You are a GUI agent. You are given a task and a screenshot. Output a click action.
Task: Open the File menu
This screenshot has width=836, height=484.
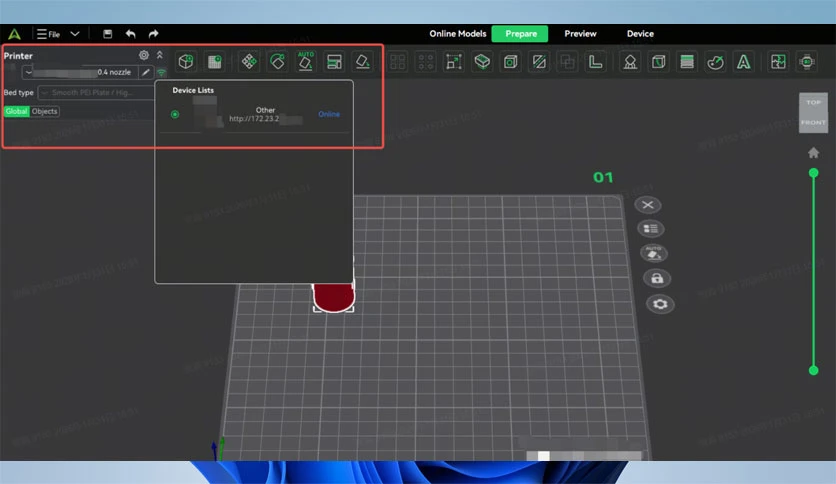click(x=49, y=34)
